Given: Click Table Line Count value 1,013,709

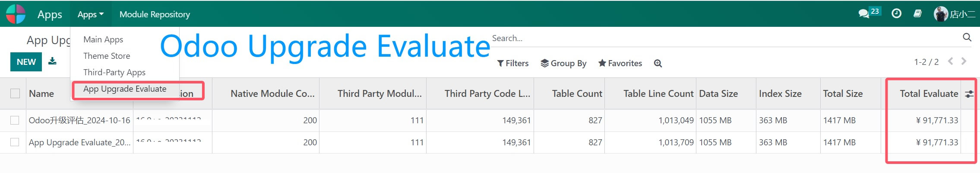Looking at the screenshot, I should [x=676, y=142].
